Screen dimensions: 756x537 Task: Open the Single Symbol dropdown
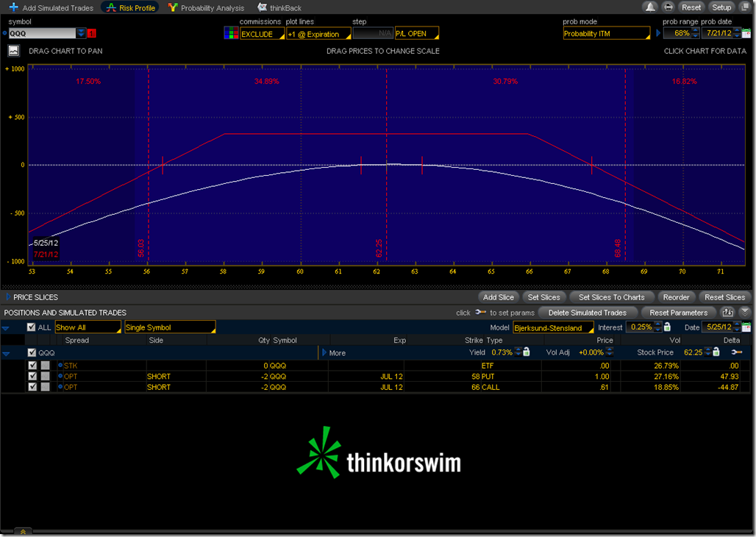[170, 327]
